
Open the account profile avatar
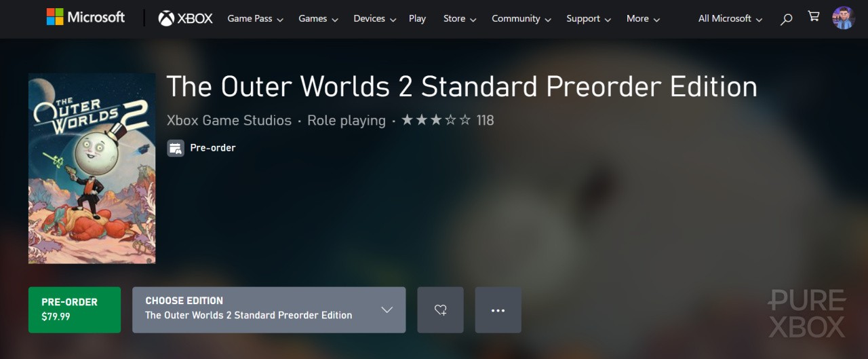(843, 18)
